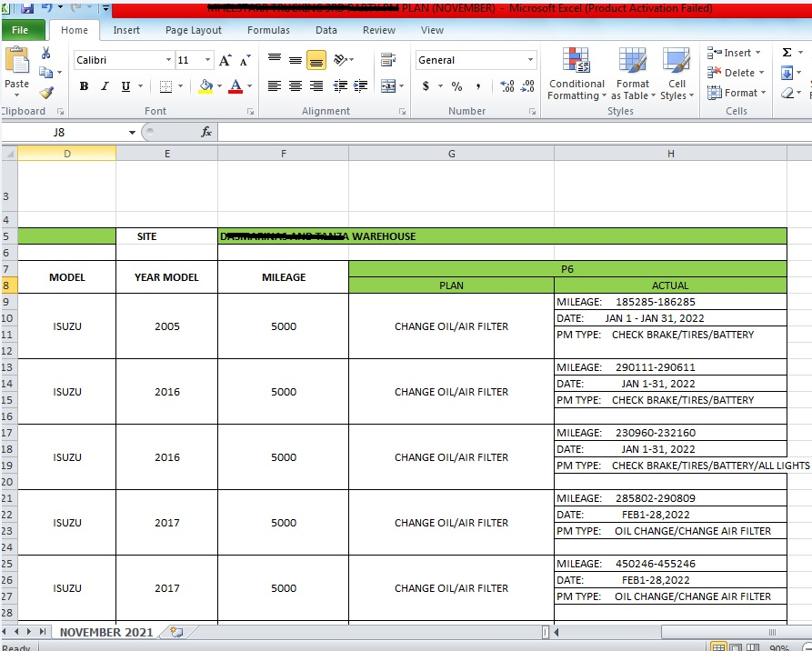Toggle highlighted Bottom Align button

point(316,60)
